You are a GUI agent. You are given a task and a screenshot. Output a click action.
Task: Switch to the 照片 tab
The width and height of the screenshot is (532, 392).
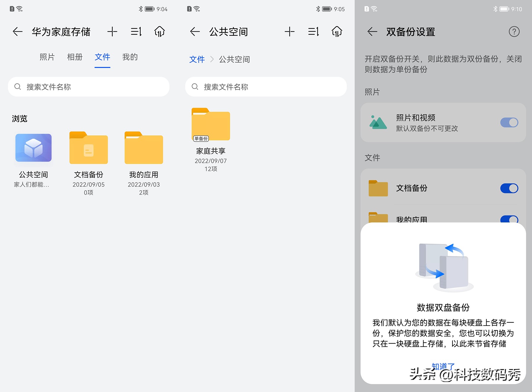click(47, 57)
